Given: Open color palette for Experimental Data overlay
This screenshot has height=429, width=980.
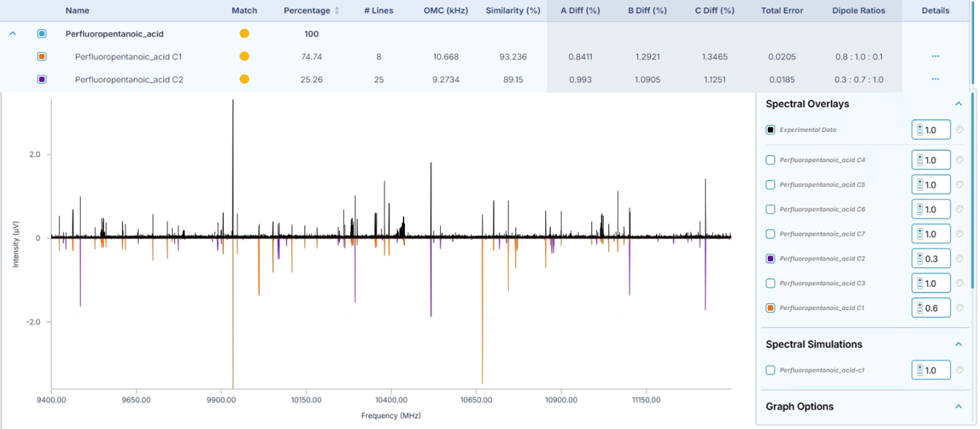Looking at the screenshot, I should (x=959, y=130).
